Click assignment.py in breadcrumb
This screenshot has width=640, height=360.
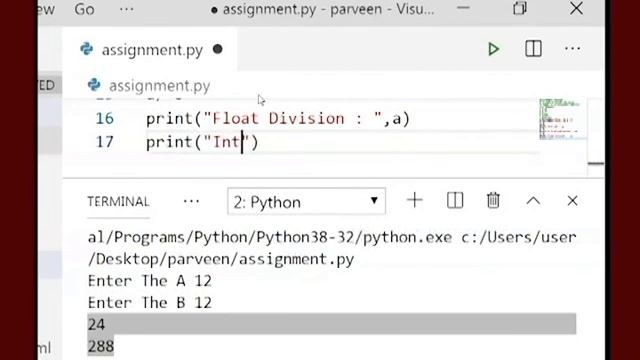159,86
